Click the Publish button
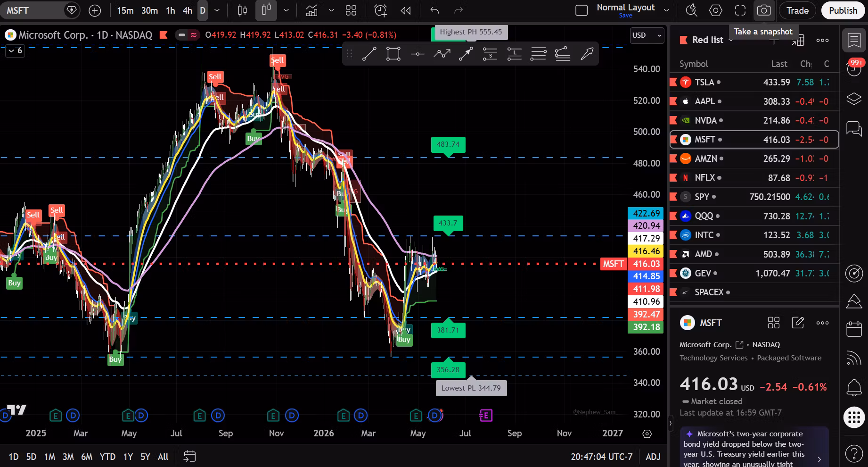This screenshot has width=868, height=467. (843, 10)
